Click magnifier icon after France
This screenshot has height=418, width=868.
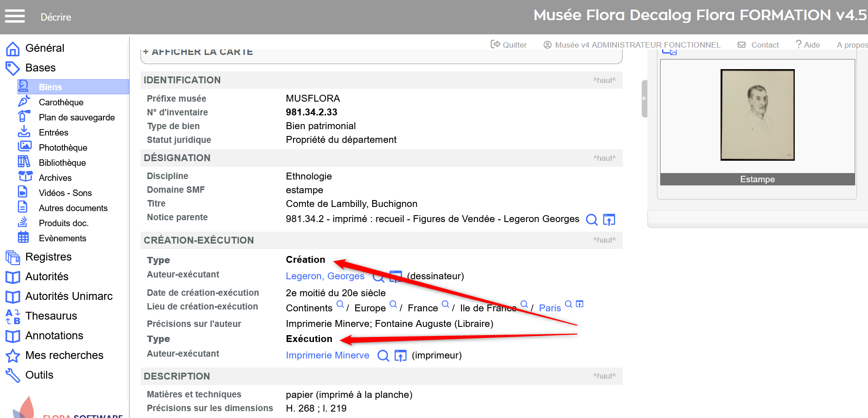[x=445, y=304]
